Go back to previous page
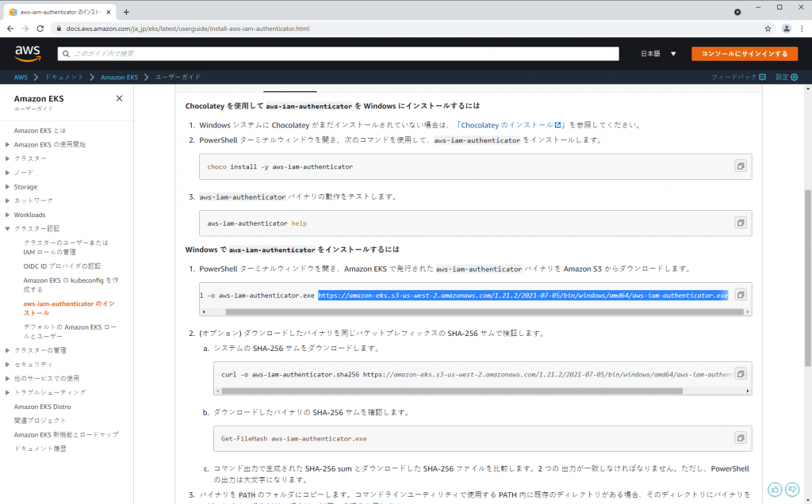The height and width of the screenshot is (504, 812). pos(10,29)
